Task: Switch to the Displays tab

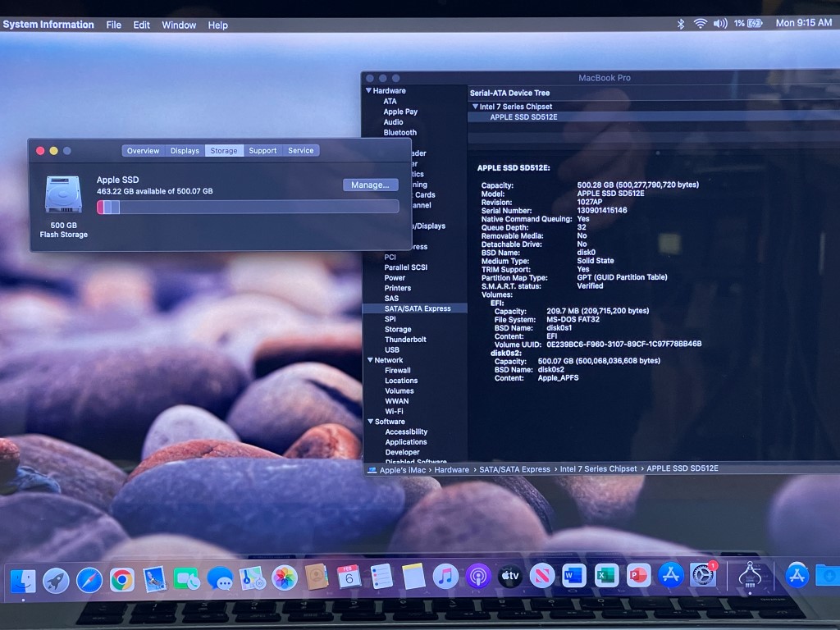Action: (185, 151)
